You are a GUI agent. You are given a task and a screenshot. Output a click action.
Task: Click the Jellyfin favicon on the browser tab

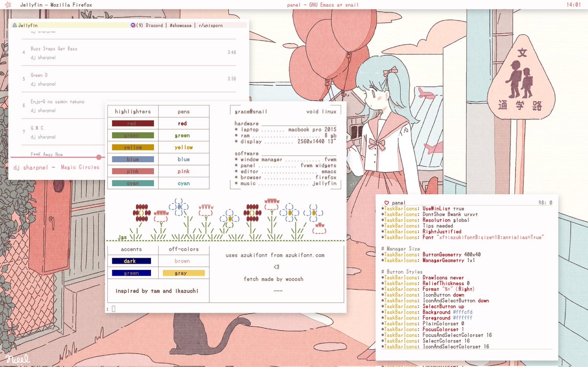coord(15,25)
